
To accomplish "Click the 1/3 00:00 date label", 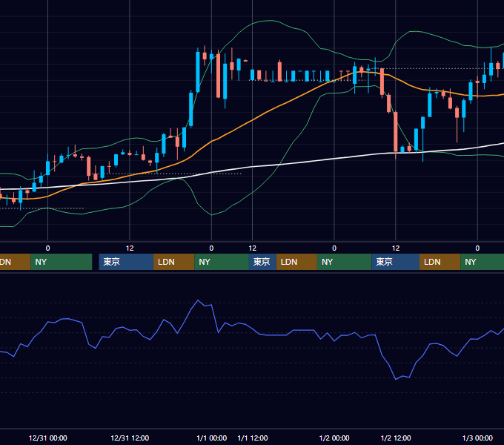I will [477, 438].
